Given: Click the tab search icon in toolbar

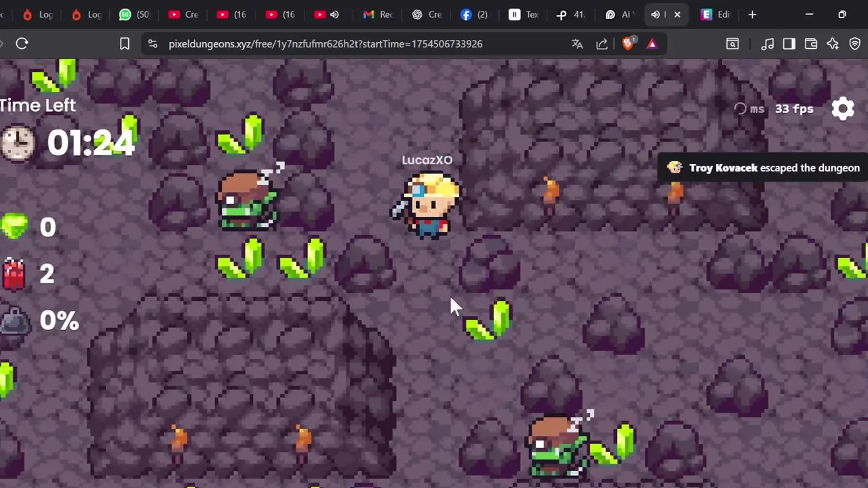Looking at the screenshot, I should pos(732,43).
